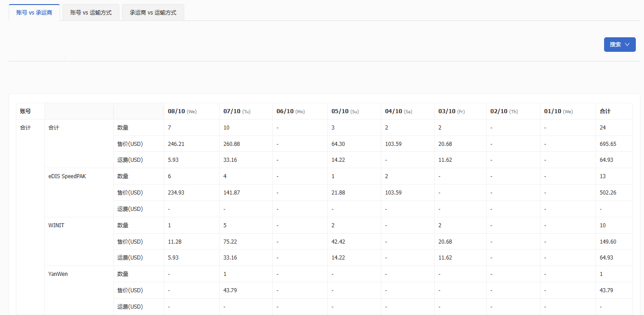Click the 账号 column header

[x=25, y=111]
